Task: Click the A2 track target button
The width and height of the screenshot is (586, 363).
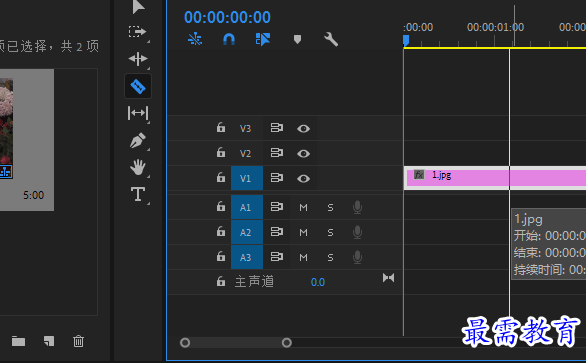Action: click(x=247, y=232)
